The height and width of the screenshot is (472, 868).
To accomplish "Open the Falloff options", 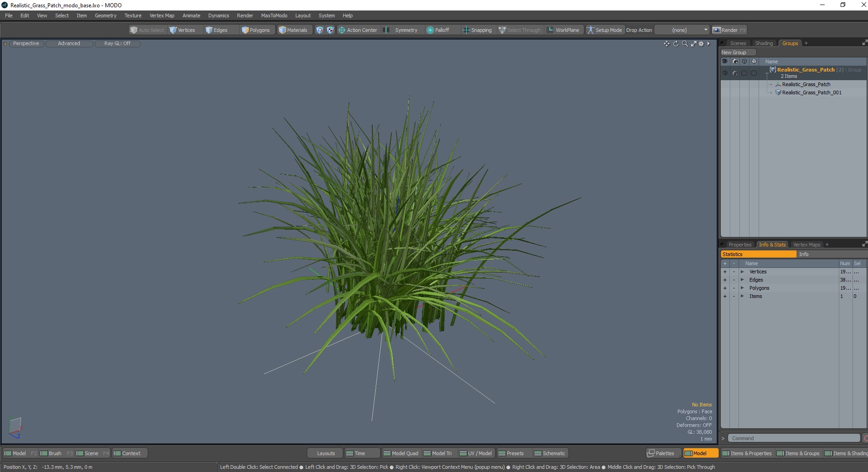I will pos(438,30).
